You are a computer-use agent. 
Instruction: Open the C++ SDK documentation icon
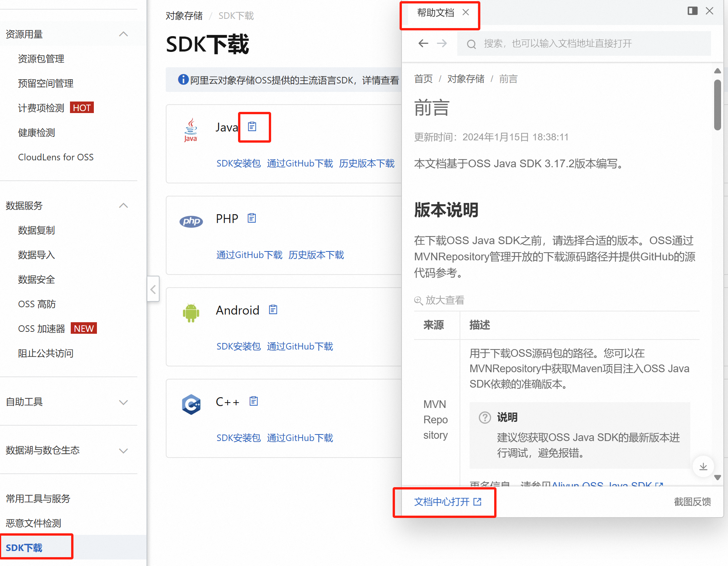tap(254, 401)
